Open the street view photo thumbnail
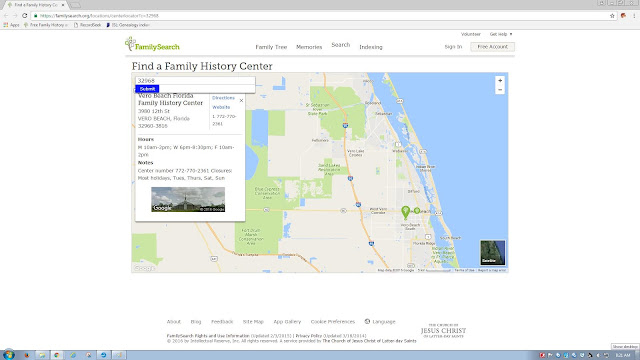Image resolution: width=640 pixels, height=360 pixels. point(188,199)
